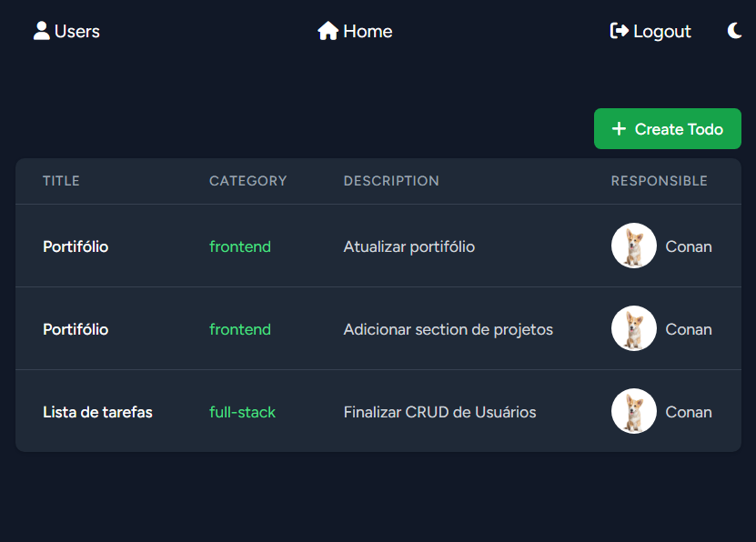Toggle dark mode with the moon icon
Viewport: 756px width, 542px height.
pyautogui.click(x=734, y=31)
